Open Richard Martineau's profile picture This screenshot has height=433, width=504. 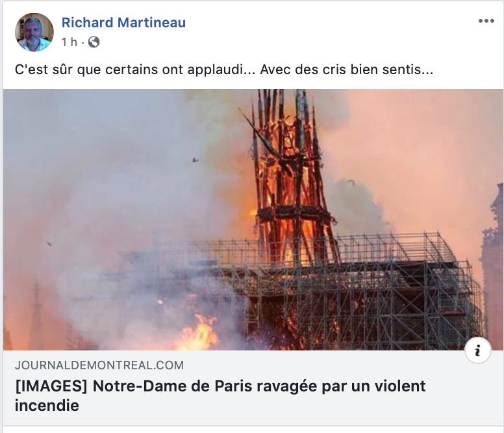(34, 33)
